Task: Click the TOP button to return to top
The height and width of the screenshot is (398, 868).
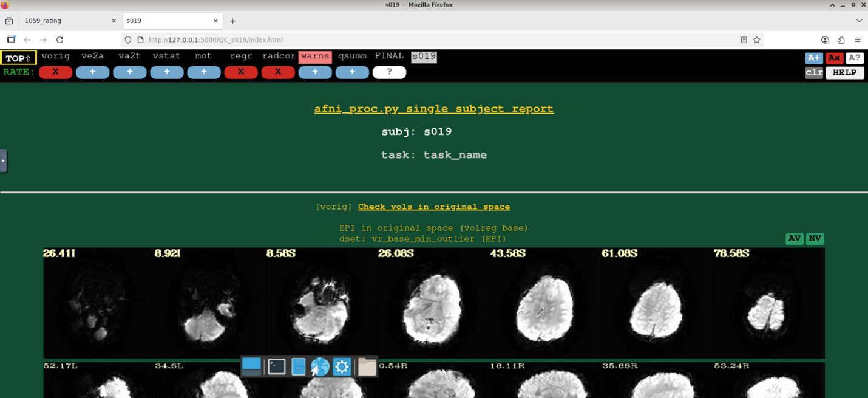Action: click(19, 58)
